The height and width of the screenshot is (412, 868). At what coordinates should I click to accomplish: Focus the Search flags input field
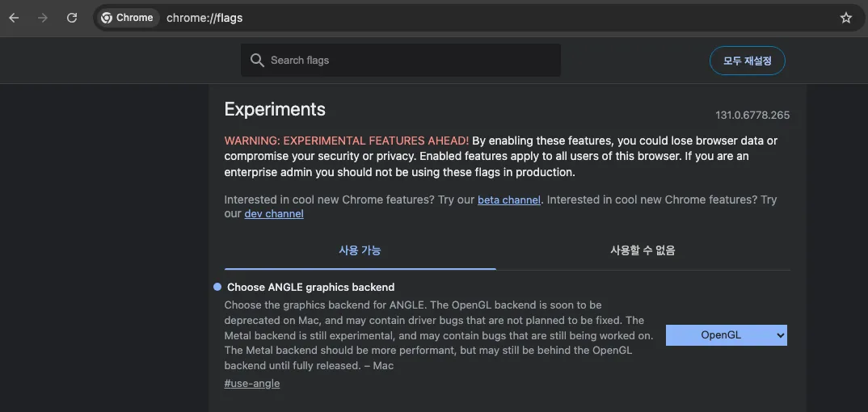pos(412,61)
